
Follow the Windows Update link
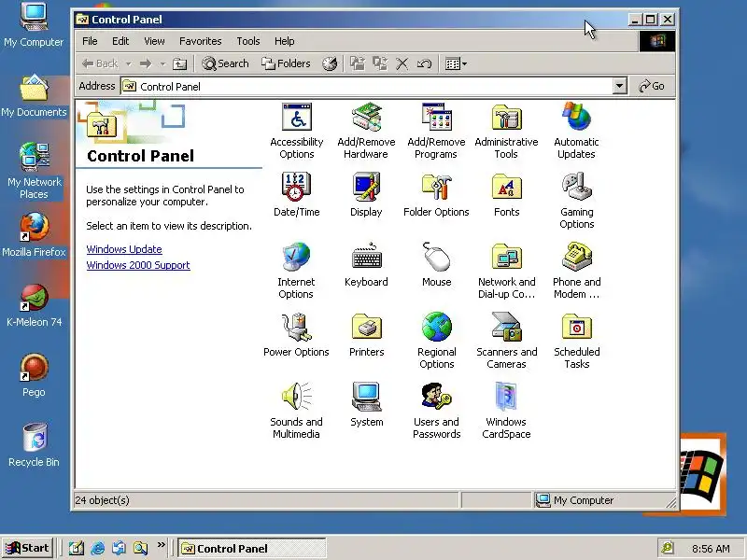point(124,249)
